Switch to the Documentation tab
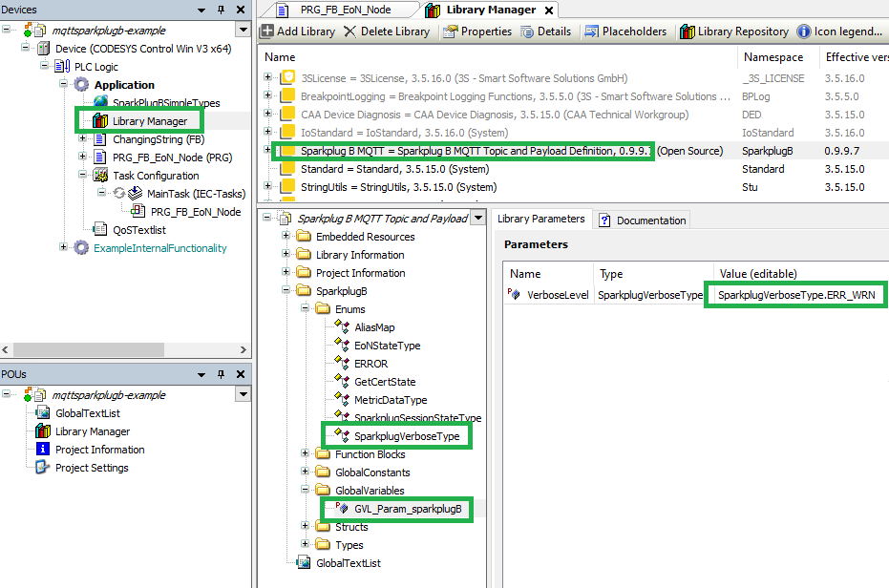The height and width of the screenshot is (588, 889). tap(642, 220)
